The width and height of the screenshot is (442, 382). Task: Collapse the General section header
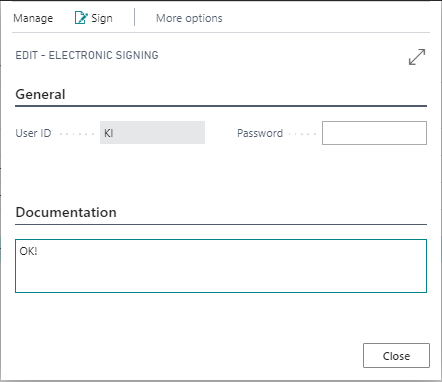coord(40,94)
